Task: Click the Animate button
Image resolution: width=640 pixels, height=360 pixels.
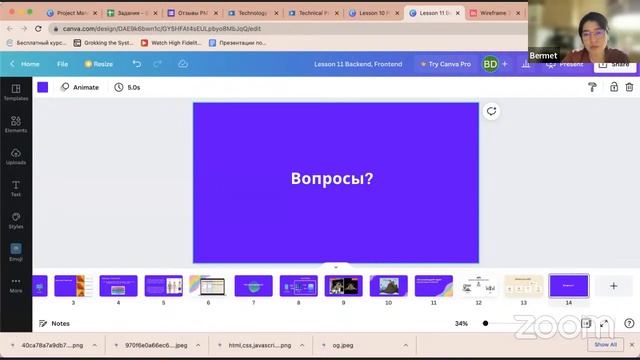Action: tap(80, 87)
